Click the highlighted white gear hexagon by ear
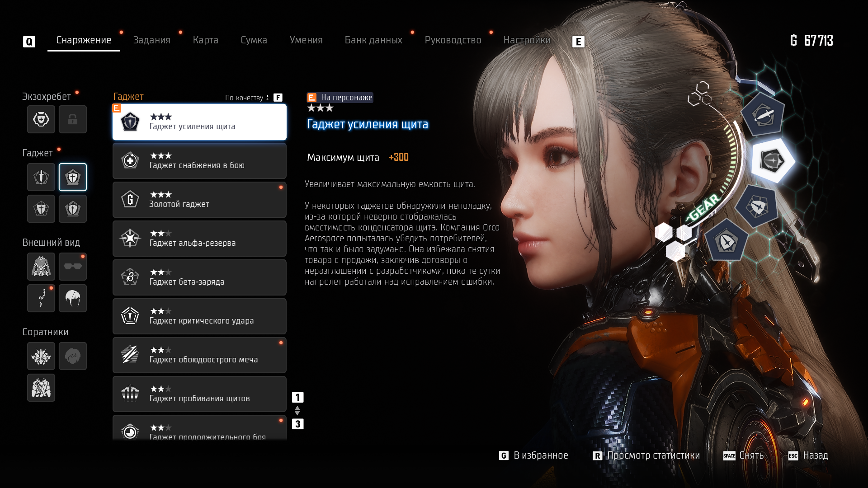This screenshot has height=488, width=868. pyautogui.click(x=773, y=160)
